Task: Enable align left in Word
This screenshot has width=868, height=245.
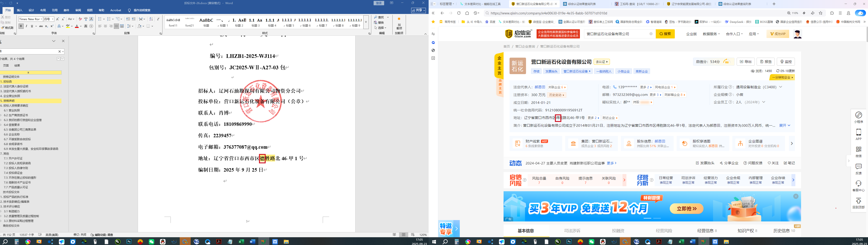Action: click(100, 26)
